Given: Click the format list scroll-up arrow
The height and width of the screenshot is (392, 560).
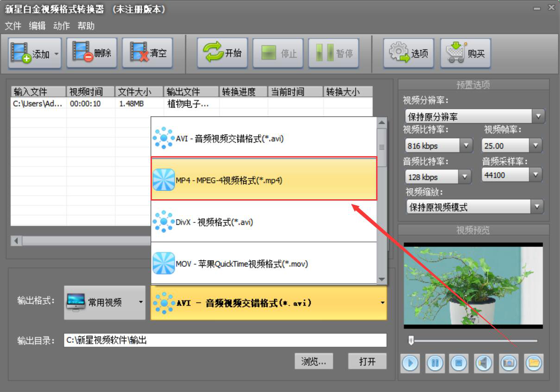Looking at the screenshot, I should click(x=382, y=123).
